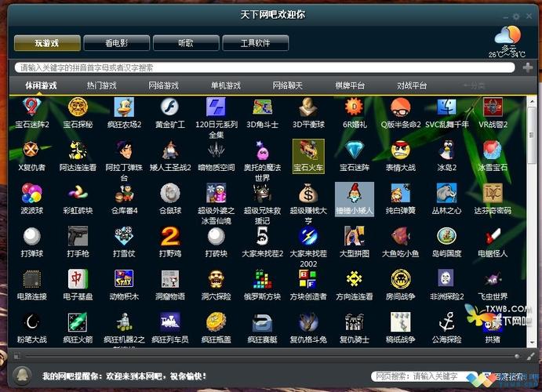Image resolution: width=542 pixels, height=392 pixels.
Task: Open the 表情大战 angry face icon
Action: 401,150
